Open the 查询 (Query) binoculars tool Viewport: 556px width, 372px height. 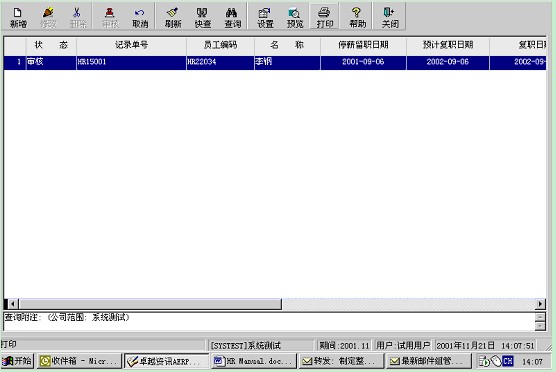tap(232, 17)
